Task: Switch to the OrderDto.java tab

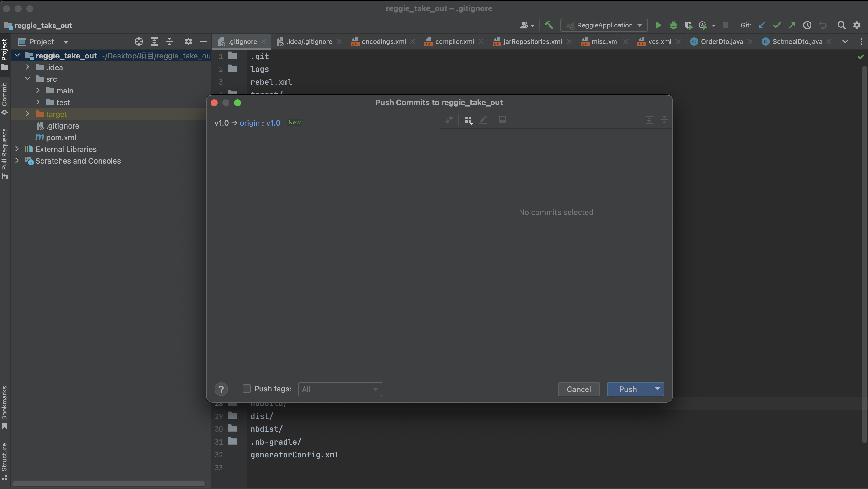Action: click(x=721, y=41)
